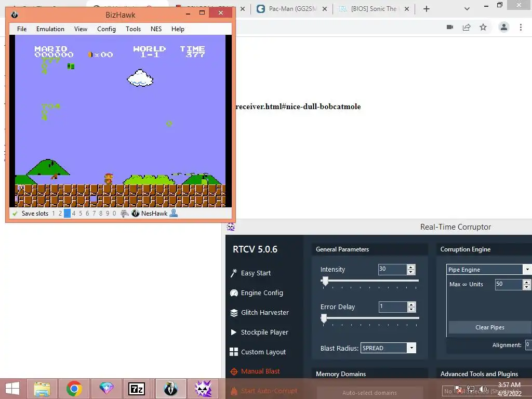Open 7-Zip from the taskbar

click(137, 389)
